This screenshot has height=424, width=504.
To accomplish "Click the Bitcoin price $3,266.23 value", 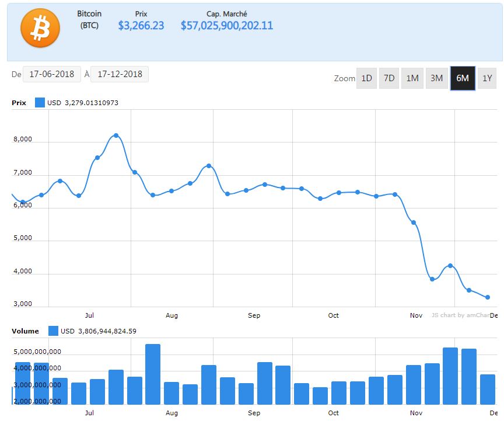I will pyautogui.click(x=141, y=26).
